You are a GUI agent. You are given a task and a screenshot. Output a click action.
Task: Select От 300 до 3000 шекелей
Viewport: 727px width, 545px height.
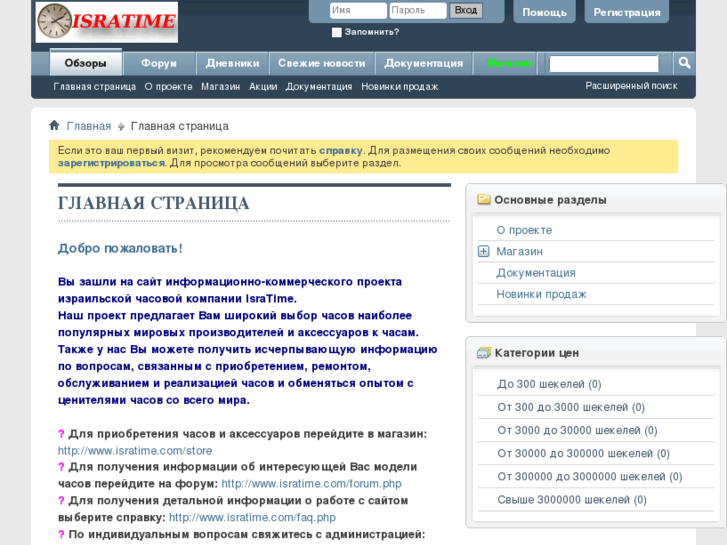click(571, 407)
